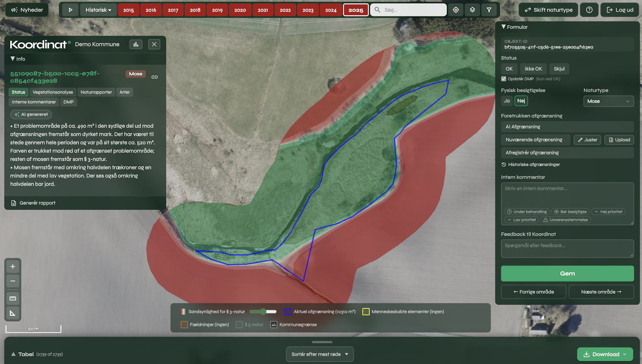
Task: Zoom in with the plus button
Action: point(13,267)
